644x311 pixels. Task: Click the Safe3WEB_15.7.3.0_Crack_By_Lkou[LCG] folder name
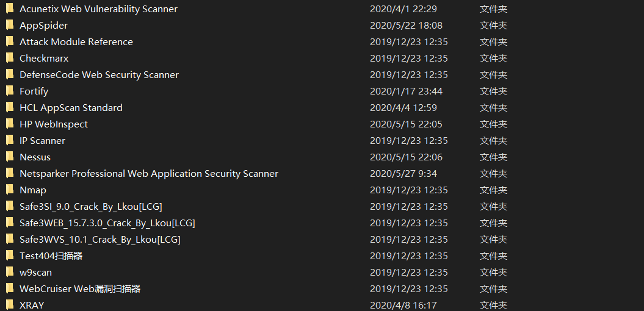[107, 223]
